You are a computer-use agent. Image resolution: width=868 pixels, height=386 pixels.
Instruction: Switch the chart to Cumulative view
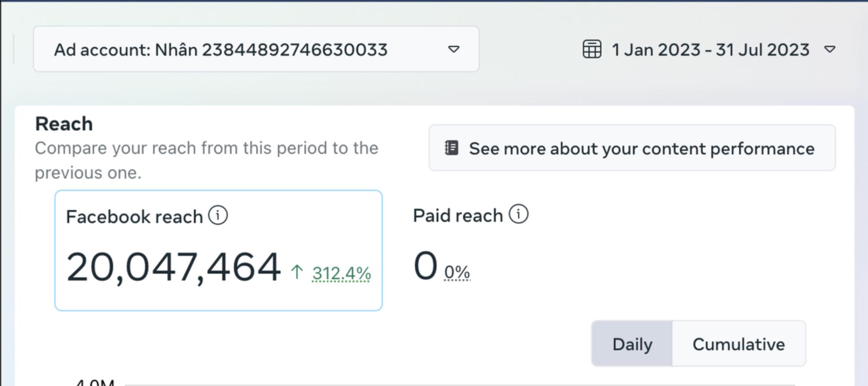[738, 344]
